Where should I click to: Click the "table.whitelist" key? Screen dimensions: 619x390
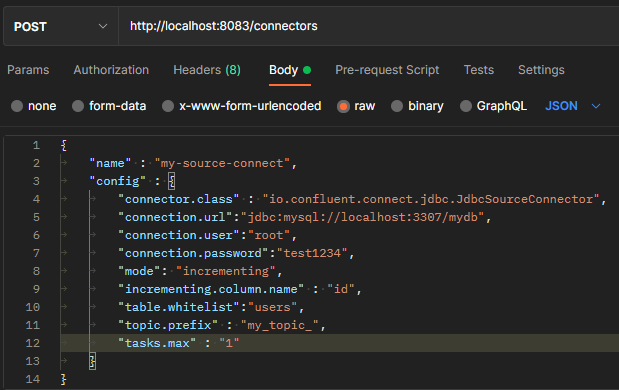[x=179, y=307]
